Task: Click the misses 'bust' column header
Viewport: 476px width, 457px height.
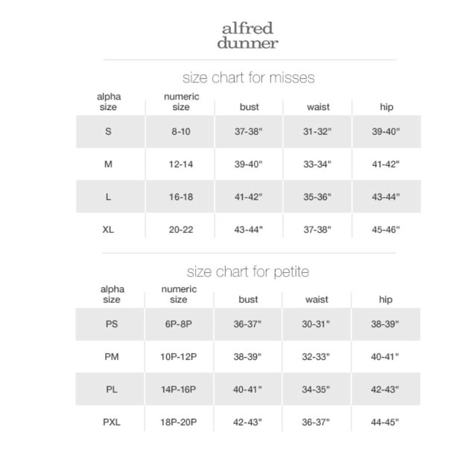Action: click(249, 107)
